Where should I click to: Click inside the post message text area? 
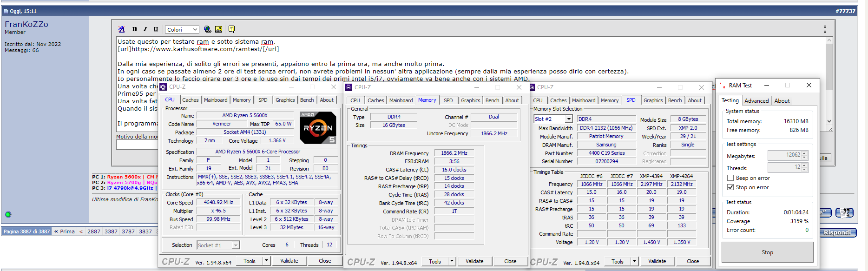click(x=471, y=85)
